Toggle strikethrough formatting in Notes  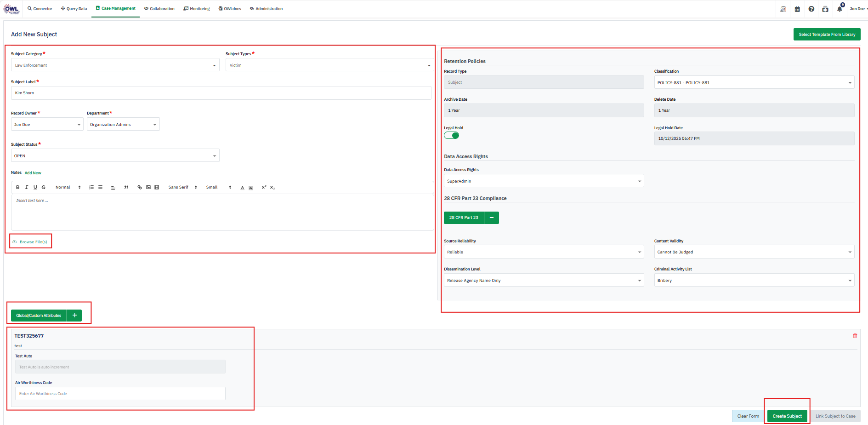click(x=44, y=187)
